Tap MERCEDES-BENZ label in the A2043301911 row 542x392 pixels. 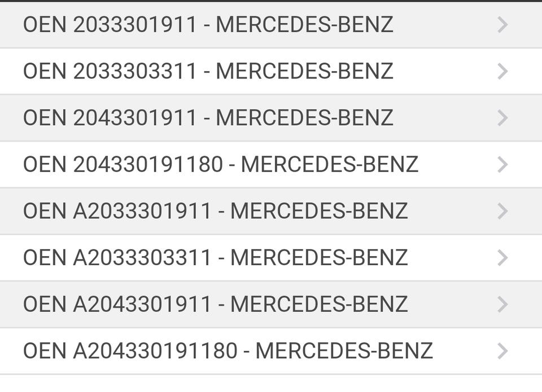(319, 305)
